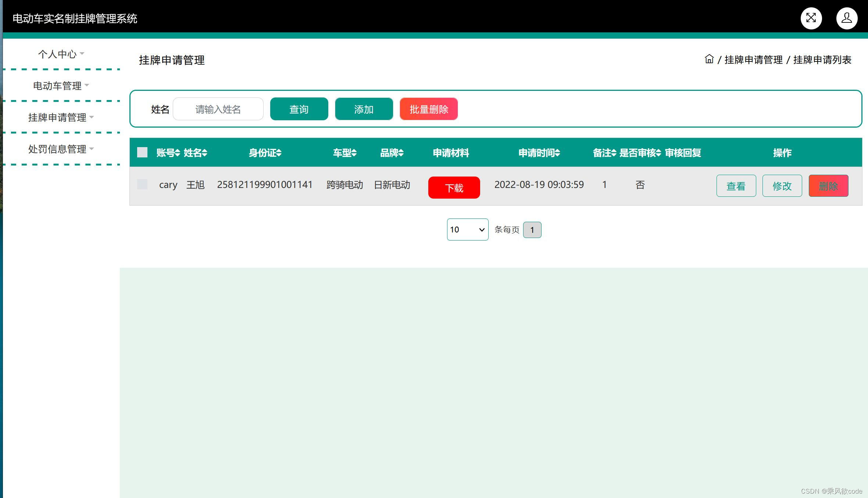Go to page 1 in pagination

coord(532,230)
